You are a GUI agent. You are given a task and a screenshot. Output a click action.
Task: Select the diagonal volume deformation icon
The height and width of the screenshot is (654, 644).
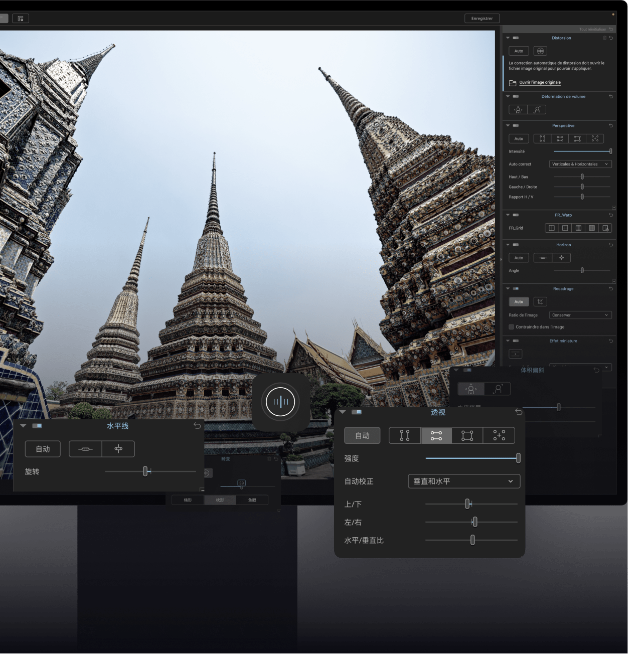click(x=537, y=110)
